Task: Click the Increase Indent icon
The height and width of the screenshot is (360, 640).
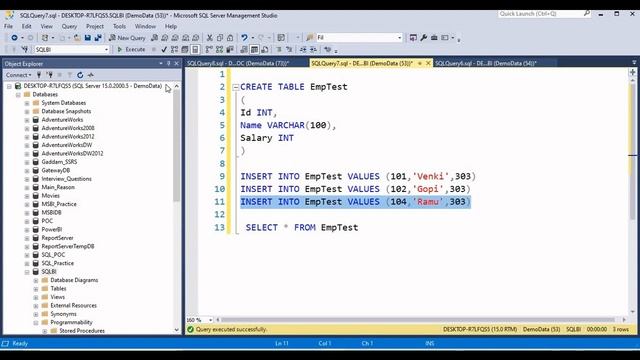Action: point(313,49)
